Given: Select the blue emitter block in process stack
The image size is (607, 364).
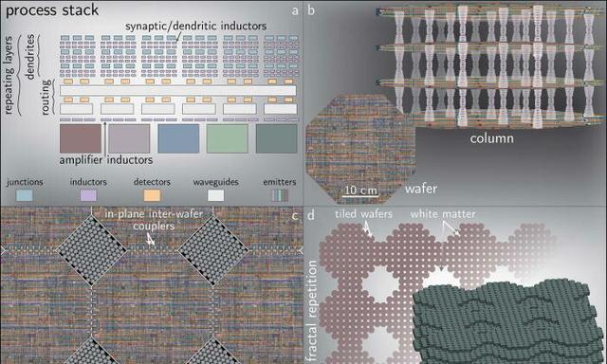Looking at the screenshot, I should [178, 138].
